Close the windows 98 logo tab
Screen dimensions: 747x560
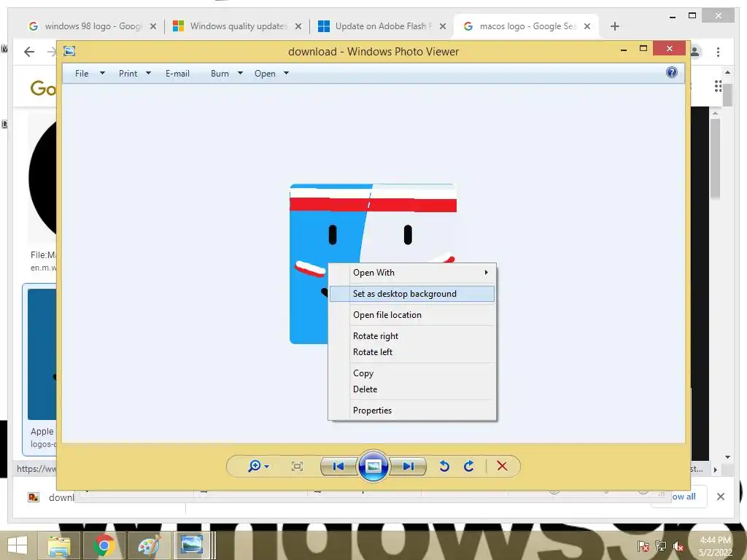pyautogui.click(x=153, y=26)
